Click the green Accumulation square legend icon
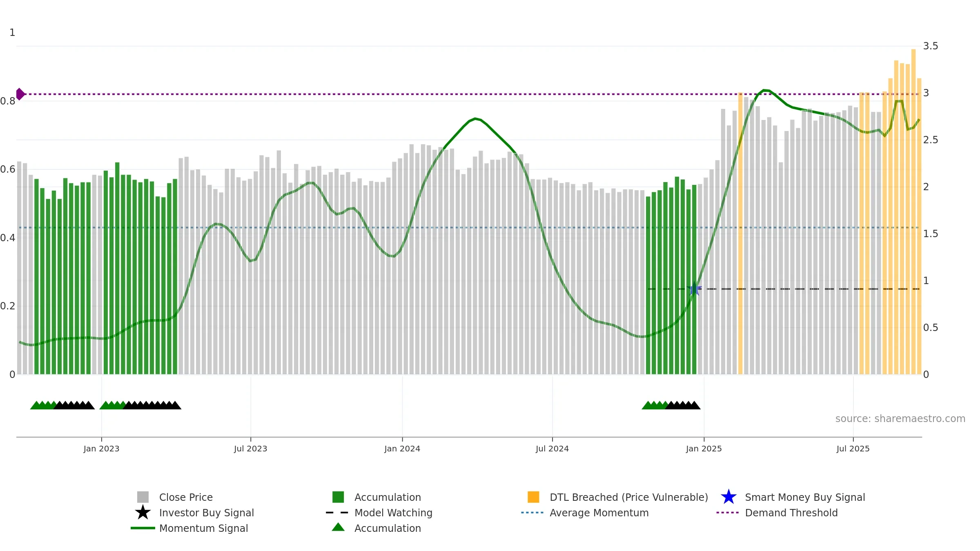Screen dimensions: 980x551 pyautogui.click(x=338, y=497)
